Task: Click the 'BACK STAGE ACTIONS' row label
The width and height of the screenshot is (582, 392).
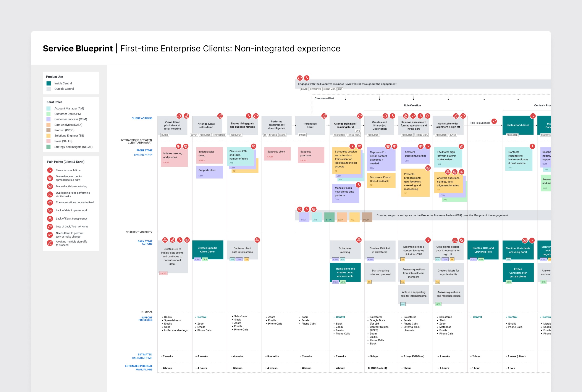Action: click(x=145, y=243)
